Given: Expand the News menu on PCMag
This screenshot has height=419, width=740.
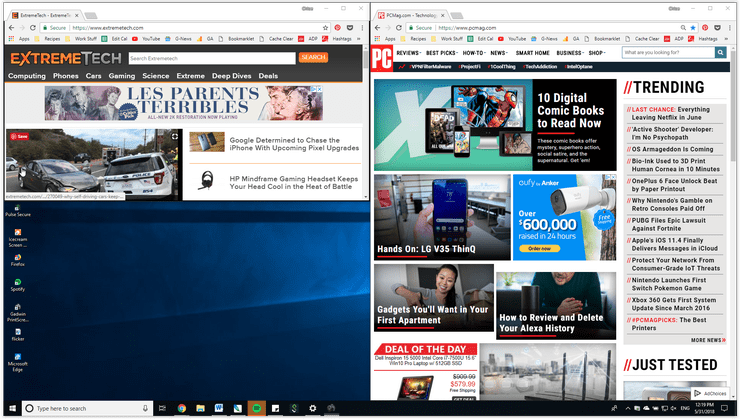Looking at the screenshot, I should click(499, 53).
